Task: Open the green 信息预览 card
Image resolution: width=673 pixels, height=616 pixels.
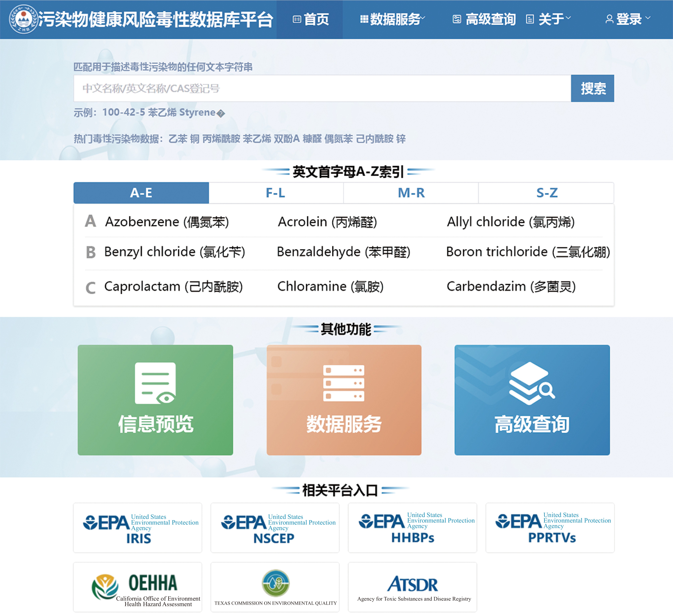Action: pos(155,400)
